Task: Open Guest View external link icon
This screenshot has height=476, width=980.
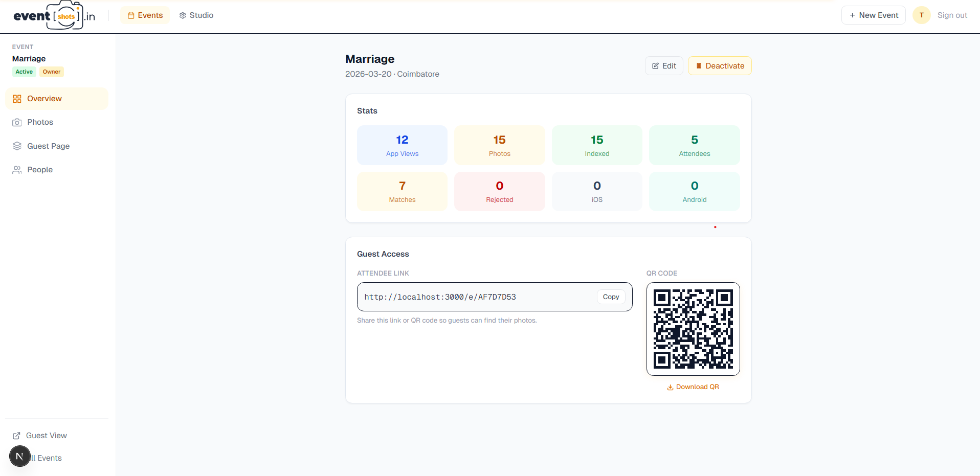Action: pos(16,436)
